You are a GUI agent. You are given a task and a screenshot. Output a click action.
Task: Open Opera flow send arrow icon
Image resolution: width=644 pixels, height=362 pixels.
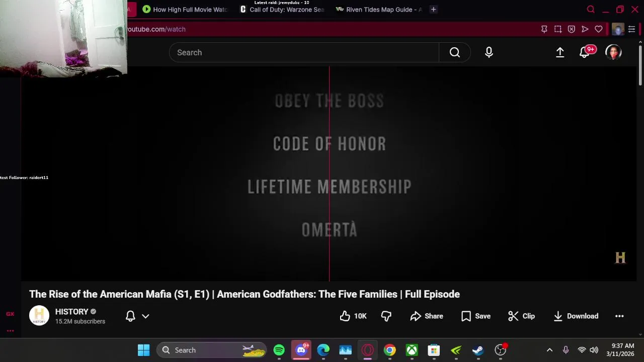point(585,29)
